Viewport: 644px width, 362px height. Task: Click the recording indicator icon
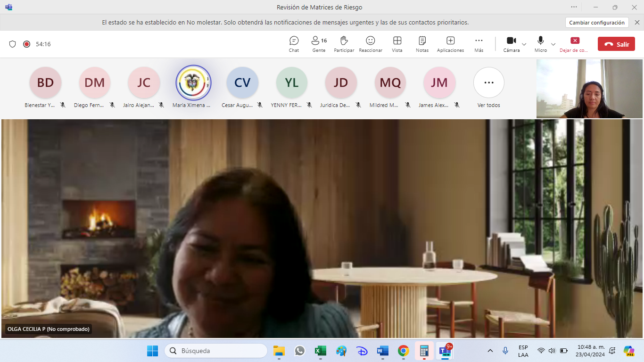coord(27,44)
